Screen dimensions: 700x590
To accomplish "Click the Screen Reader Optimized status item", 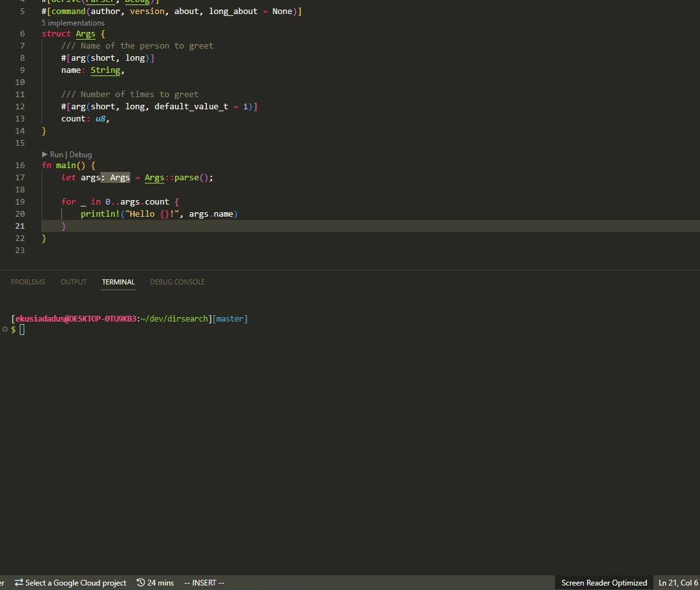I will pyautogui.click(x=603, y=582).
